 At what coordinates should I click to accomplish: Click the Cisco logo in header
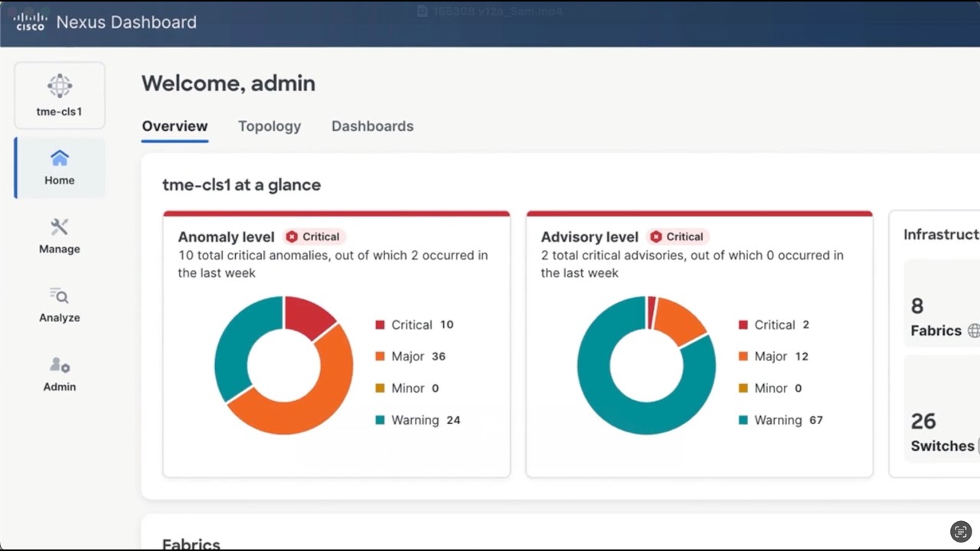(x=30, y=22)
